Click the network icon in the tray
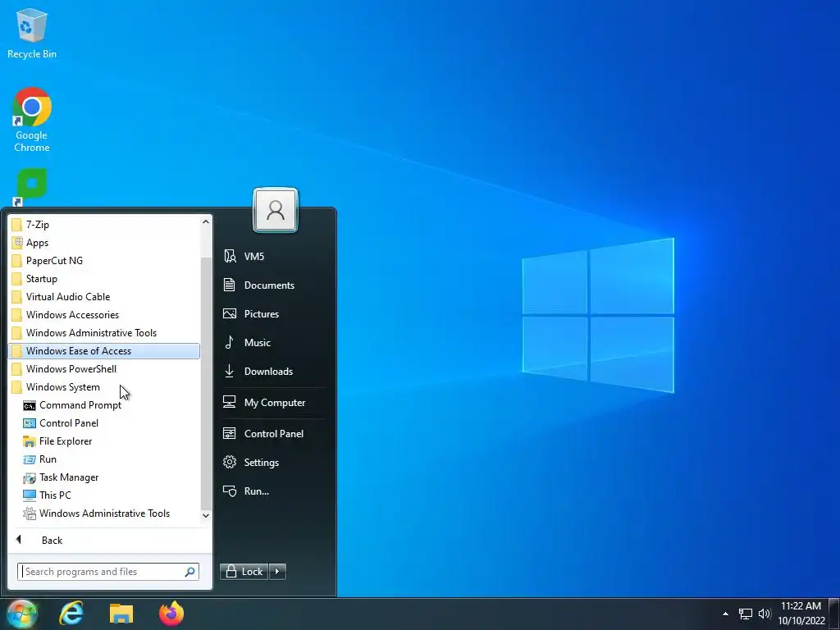This screenshot has height=630, width=840. (x=745, y=614)
